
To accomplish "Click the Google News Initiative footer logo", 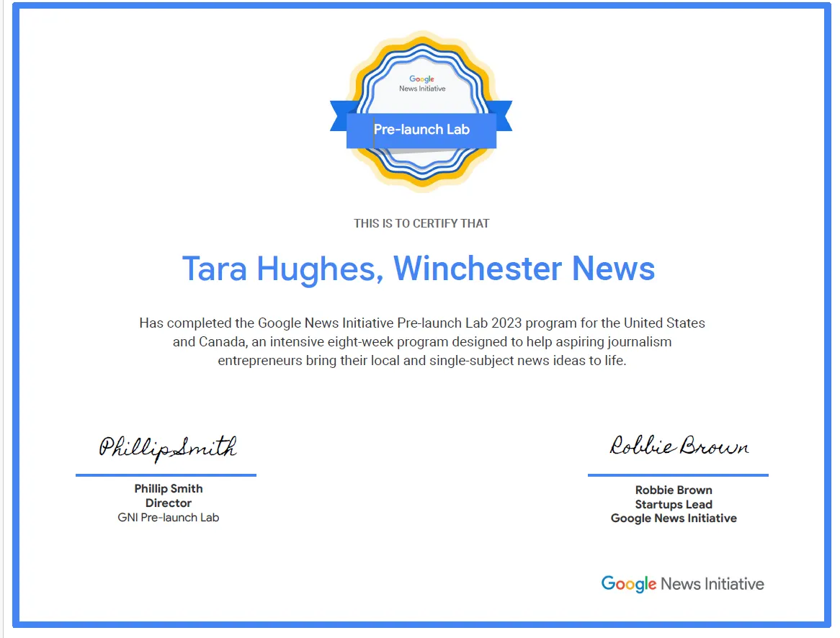I will coord(682,584).
